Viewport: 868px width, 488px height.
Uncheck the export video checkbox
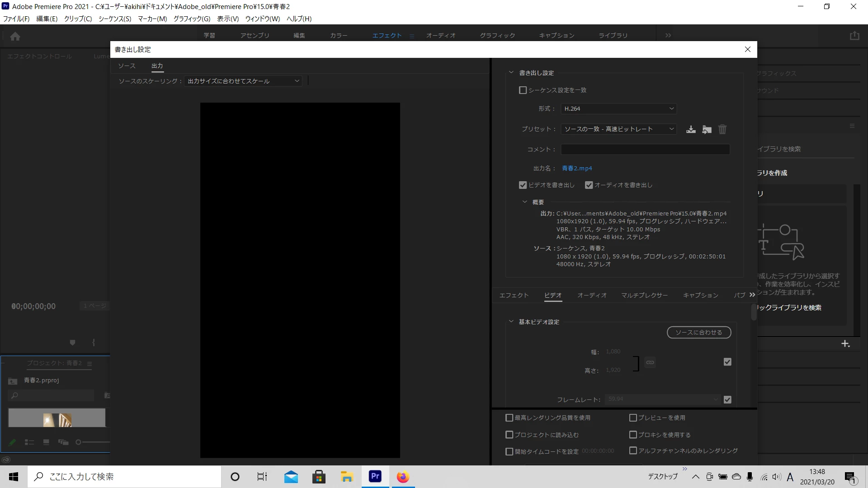click(x=523, y=185)
